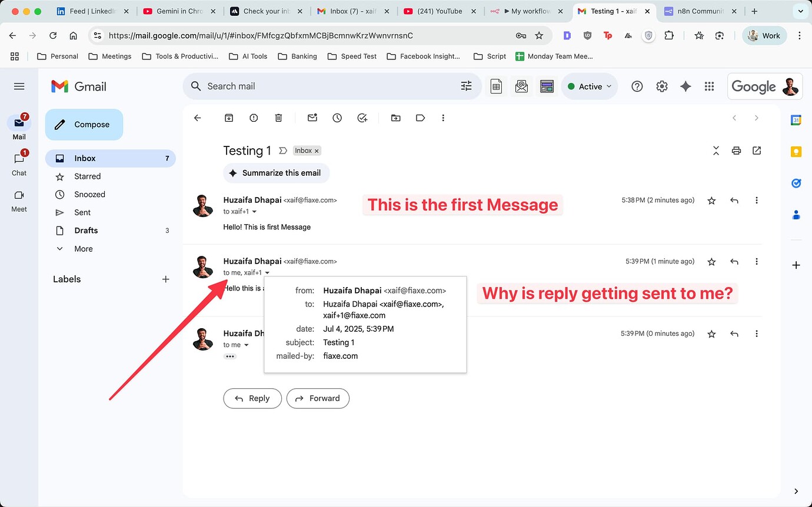Click Summarize this email
The width and height of the screenshot is (812, 507).
click(276, 173)
